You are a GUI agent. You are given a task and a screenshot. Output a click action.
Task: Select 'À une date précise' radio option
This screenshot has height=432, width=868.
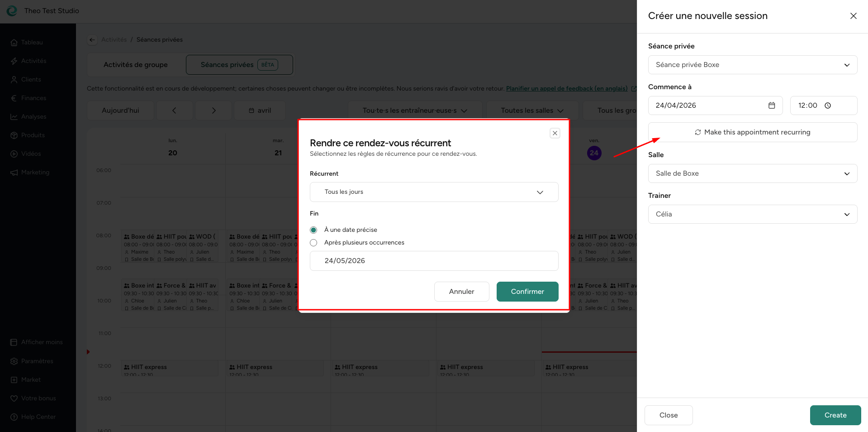[x=313, y=230]
